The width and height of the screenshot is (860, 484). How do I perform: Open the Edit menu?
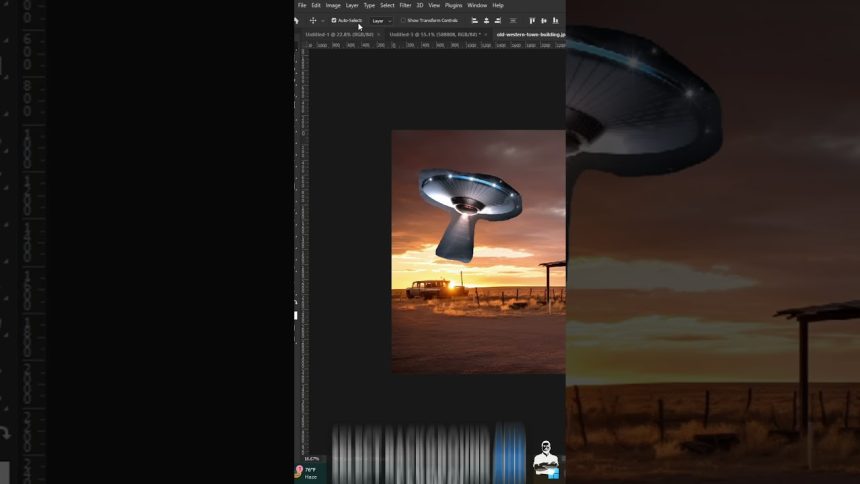click(x=316, y=5)
